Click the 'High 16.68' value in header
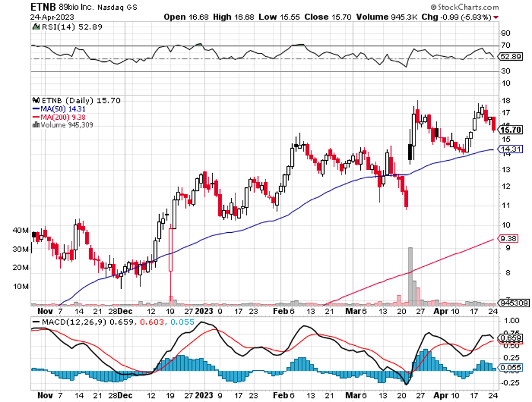The width and height of the screenshot is (532, 402). pyautogui.click(x=234, y=17)
